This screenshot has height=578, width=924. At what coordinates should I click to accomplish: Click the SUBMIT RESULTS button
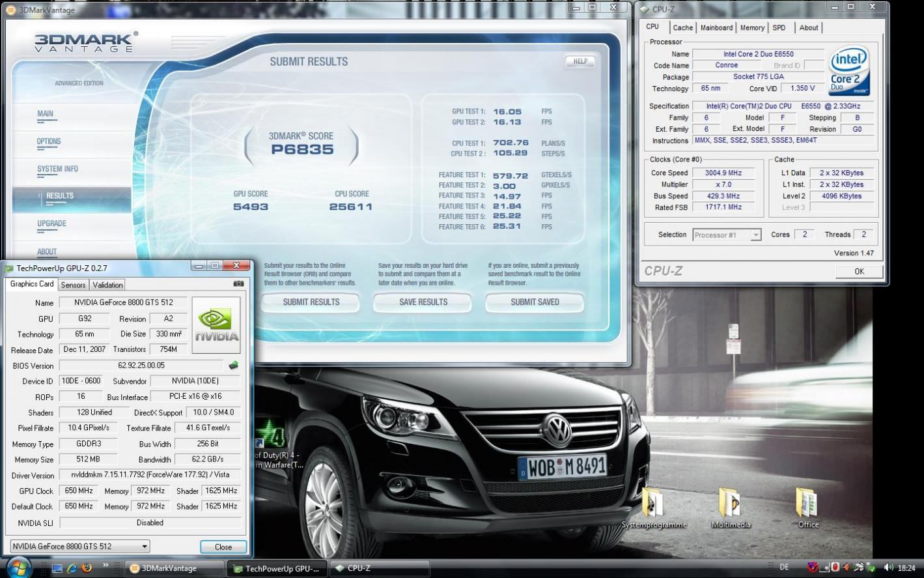point(311,302)
